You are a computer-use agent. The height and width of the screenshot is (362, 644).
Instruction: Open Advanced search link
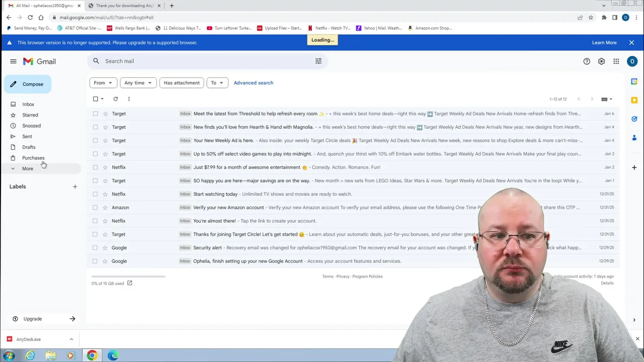pos(254,83)
